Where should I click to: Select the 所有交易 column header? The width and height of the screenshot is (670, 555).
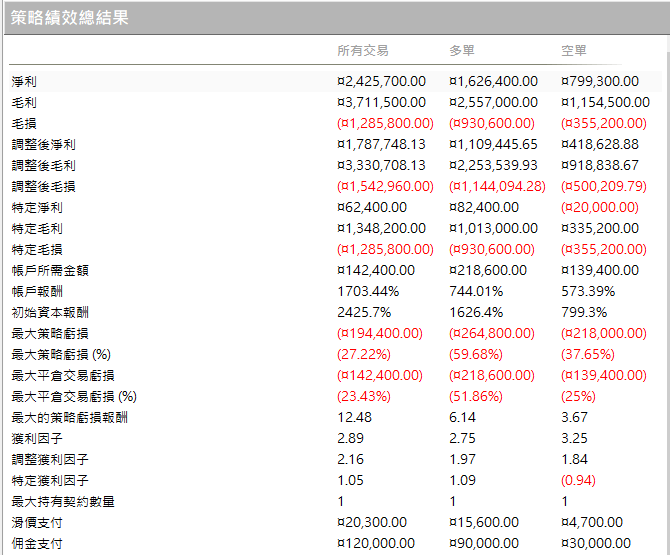(x=362, y=50)
